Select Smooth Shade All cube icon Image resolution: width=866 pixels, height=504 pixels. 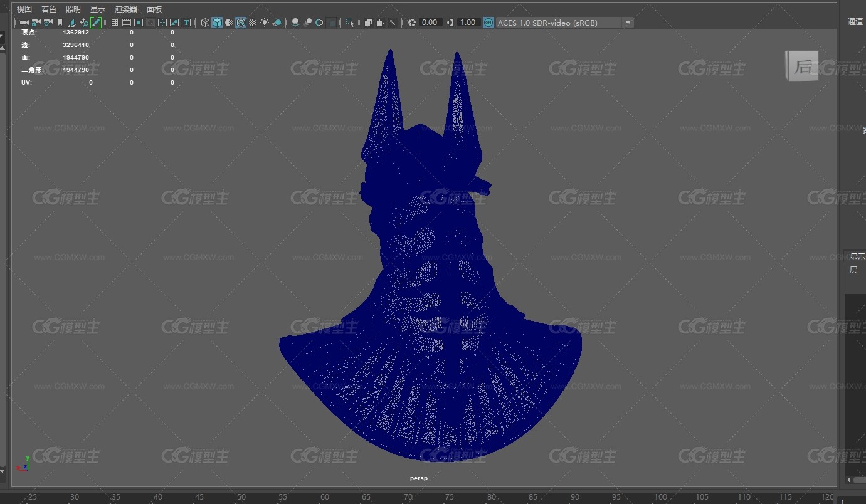click(x=217, y=23)
